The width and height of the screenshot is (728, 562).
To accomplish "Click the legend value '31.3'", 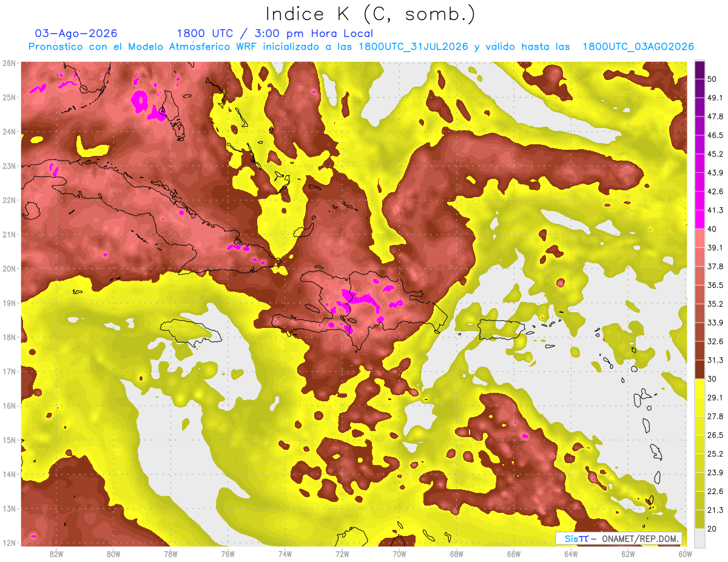I will [716, 360].
